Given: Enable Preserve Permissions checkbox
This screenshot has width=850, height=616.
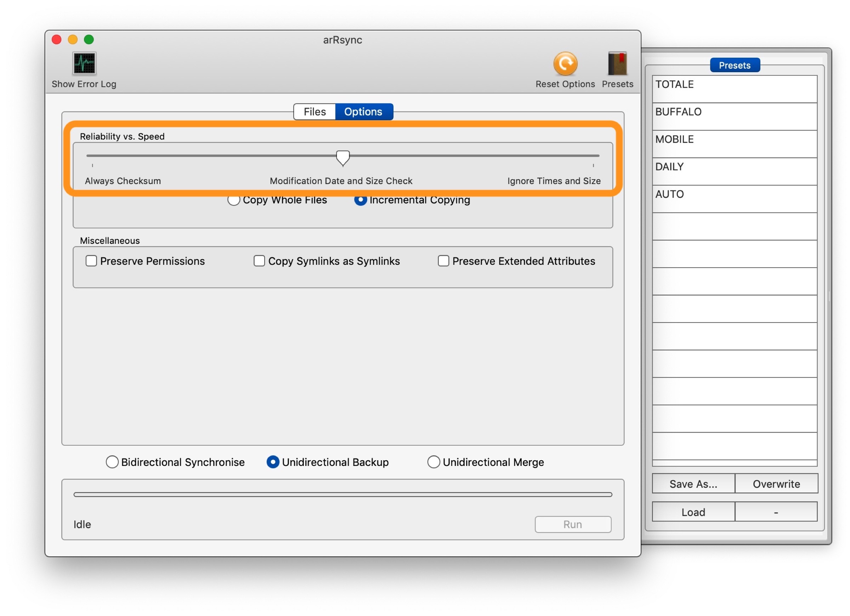Looking at the screenshot, I should (x=91, y=261).
